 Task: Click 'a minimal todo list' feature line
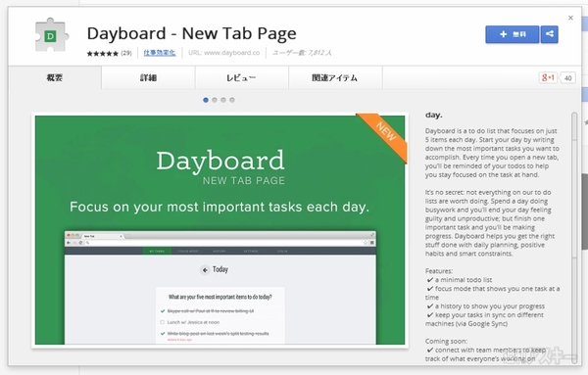tap(460, 280)
